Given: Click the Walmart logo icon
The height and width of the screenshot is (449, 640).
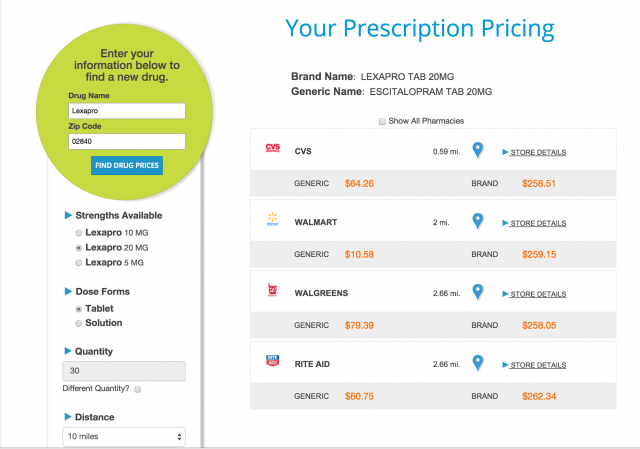Looking at the screenshot, I should 272,219.
